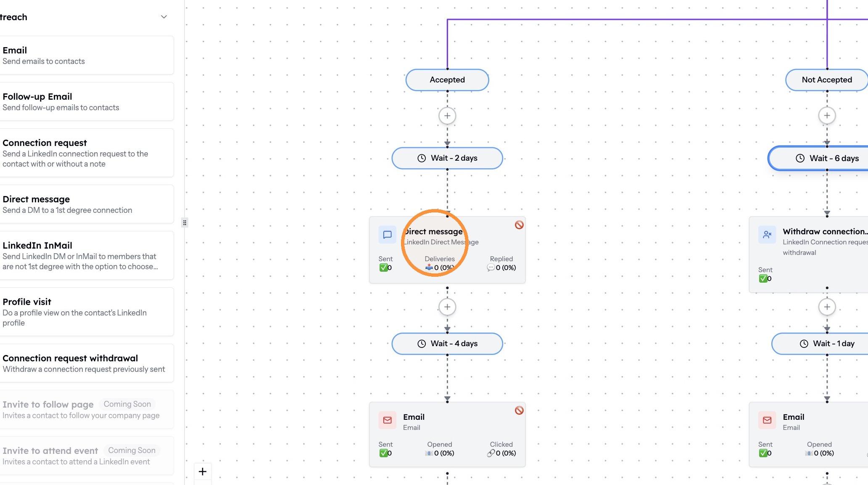Add a step below Withdraw connection card
The height and width of the screenshot is (485, 868).
point(827,307)
